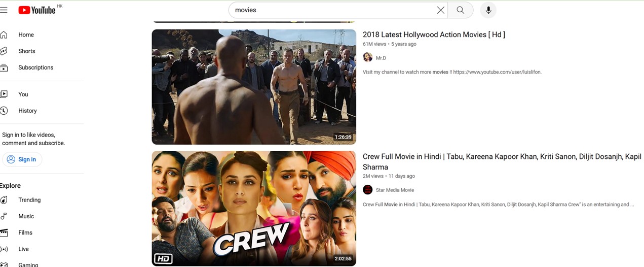Open the Crew movie thumbnail
The width and height of the screenshot is (644, 267).
(x=254, y=209)
